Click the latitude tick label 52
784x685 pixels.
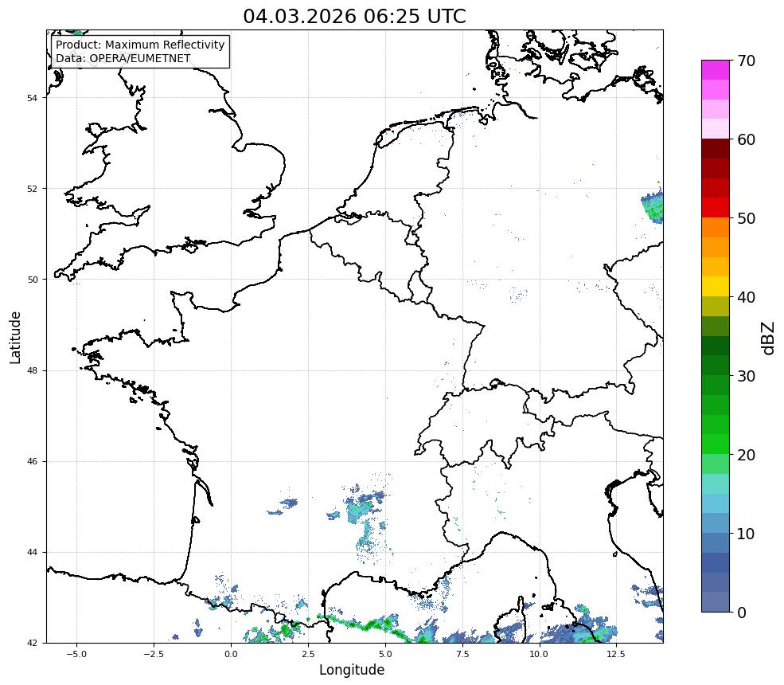(32, 189)
